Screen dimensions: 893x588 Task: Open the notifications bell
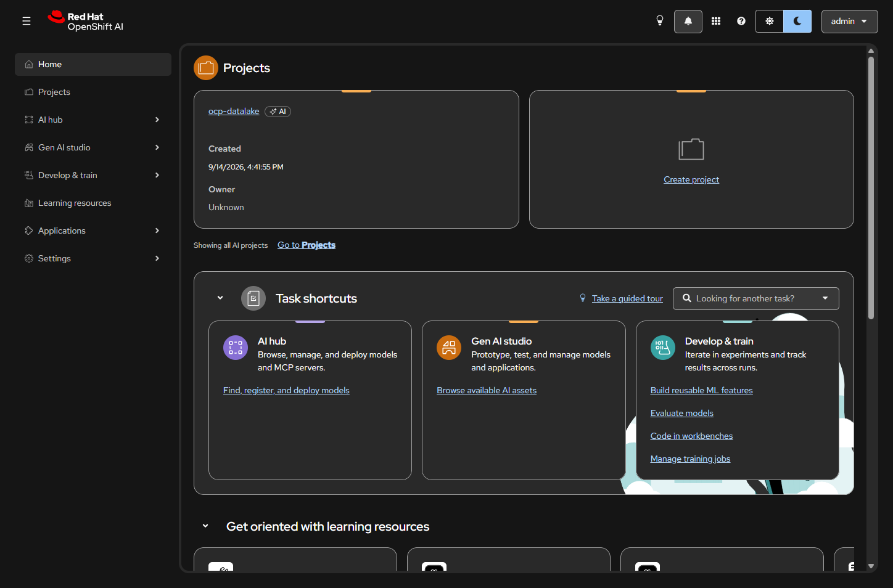tap(688, 21)
